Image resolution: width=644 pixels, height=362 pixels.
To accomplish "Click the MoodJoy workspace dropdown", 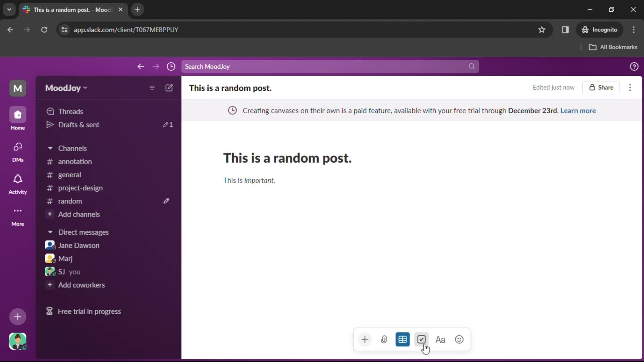I will (66, 87).
